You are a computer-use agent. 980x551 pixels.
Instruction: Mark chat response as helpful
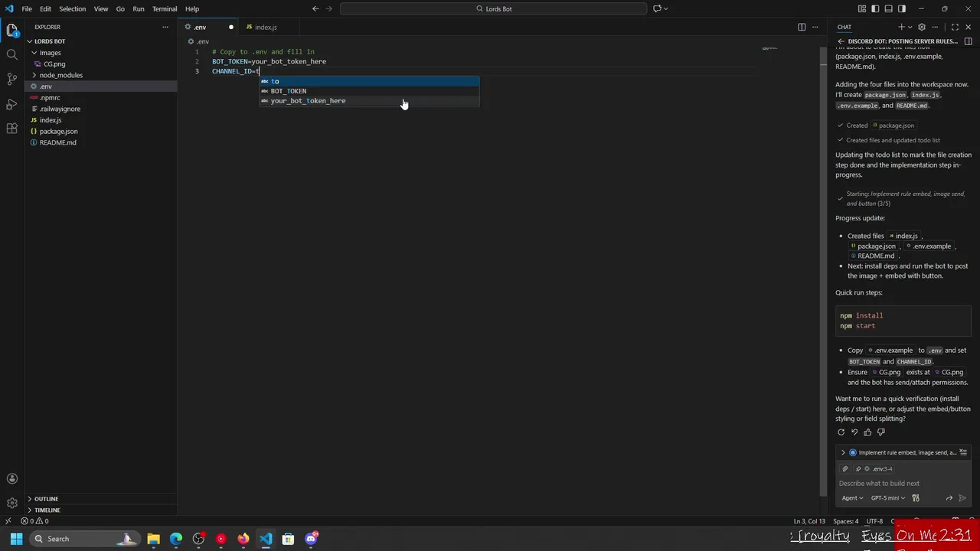(x=867, y=432)
